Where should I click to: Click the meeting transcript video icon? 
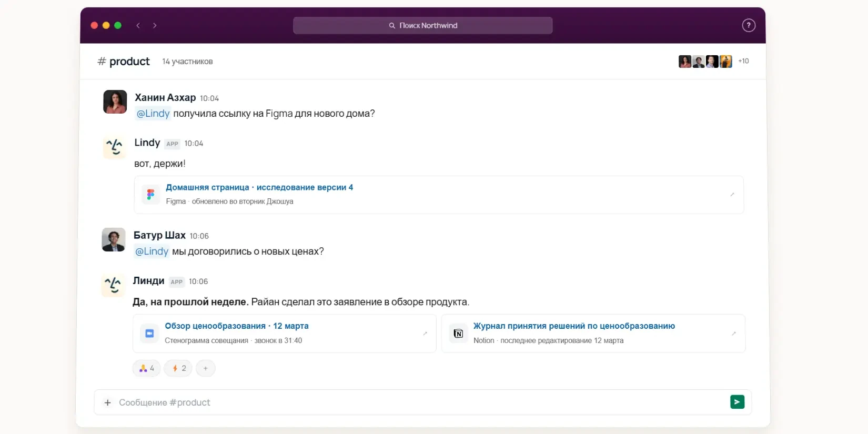(x=149, y=334)
